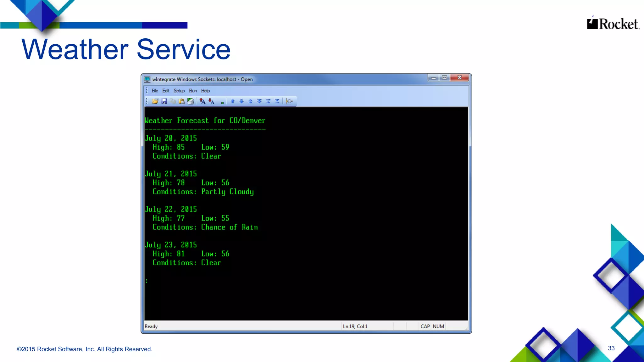The width and height of the screenshot is (644, 362).
Task: Open the Setup menu
Action: click(179, 91)
